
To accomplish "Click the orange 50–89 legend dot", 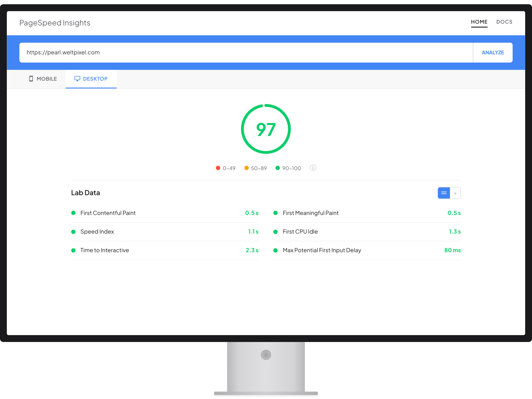I will (246, 168).
